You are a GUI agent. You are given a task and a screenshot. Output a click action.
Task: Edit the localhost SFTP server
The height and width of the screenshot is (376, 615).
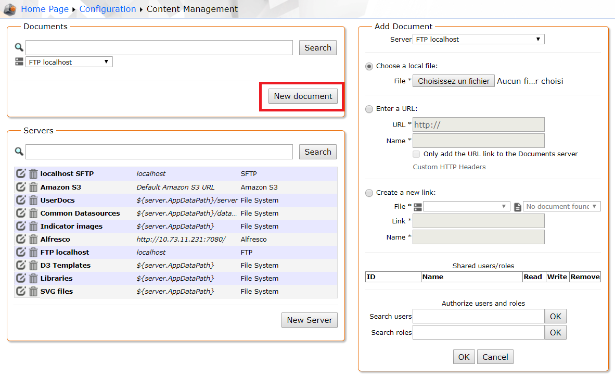coord(21,173)
